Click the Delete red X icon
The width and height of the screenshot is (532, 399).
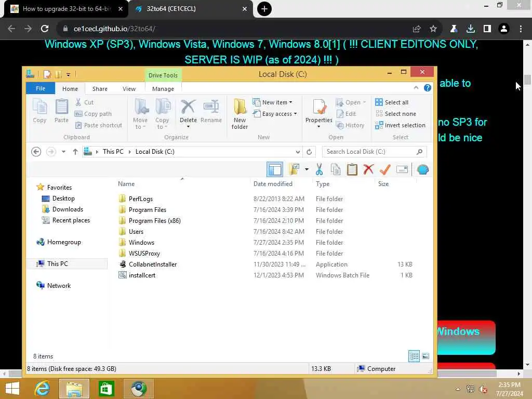(x=188, y=107)
